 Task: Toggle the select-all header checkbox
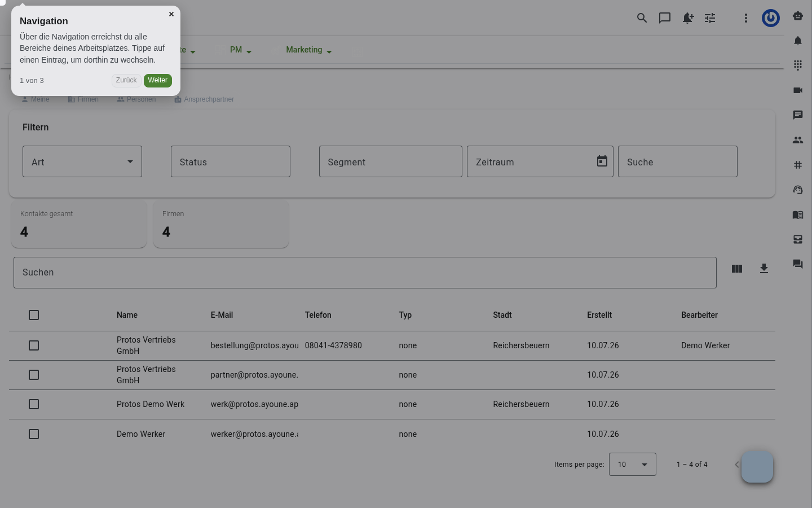[x=34, y=315]
